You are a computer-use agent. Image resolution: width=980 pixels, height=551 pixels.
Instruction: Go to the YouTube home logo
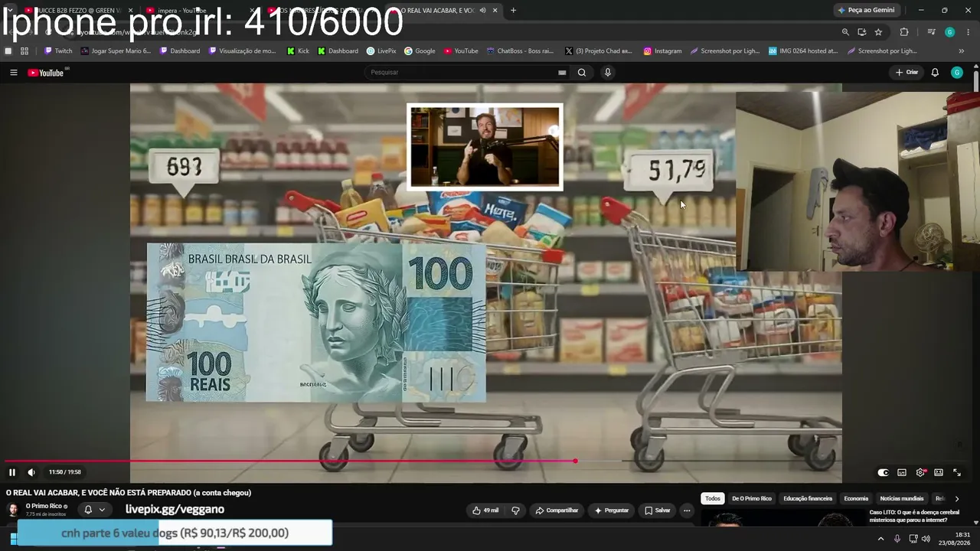[46, 73]
